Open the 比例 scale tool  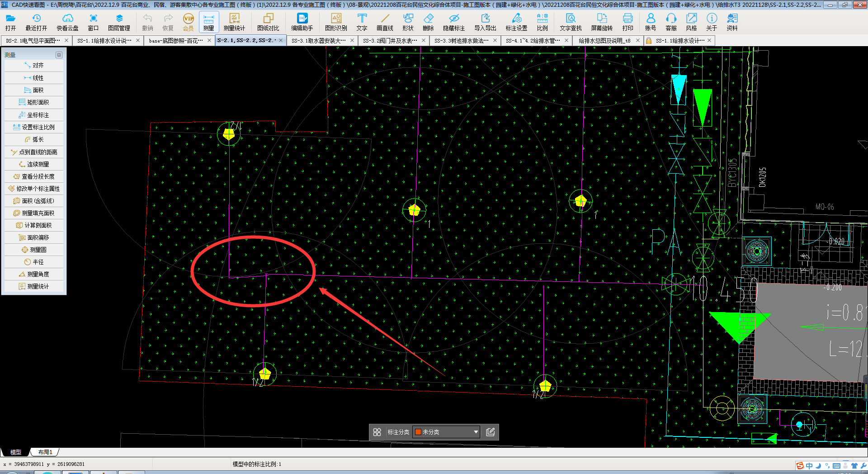coord(542,22)
